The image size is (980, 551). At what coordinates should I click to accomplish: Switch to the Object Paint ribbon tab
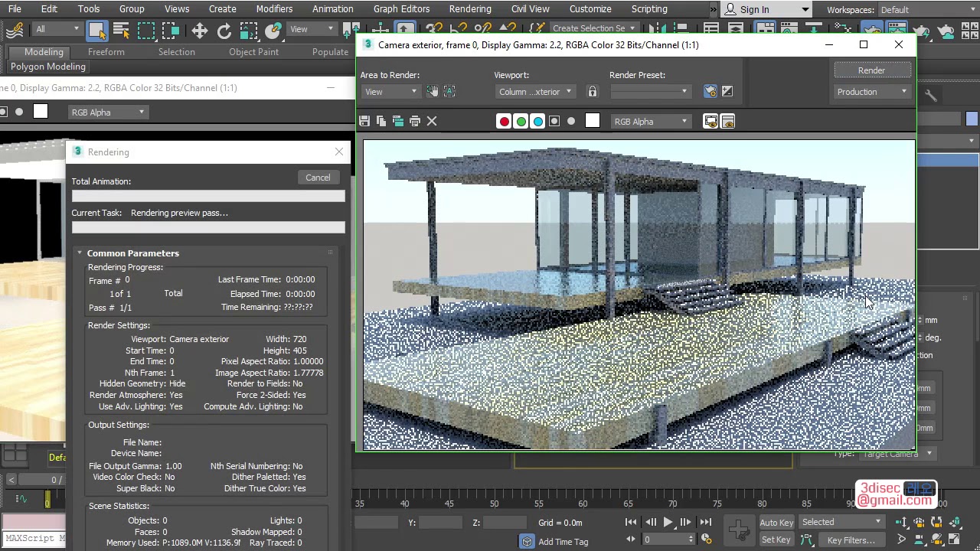click(x=253, y=52)
